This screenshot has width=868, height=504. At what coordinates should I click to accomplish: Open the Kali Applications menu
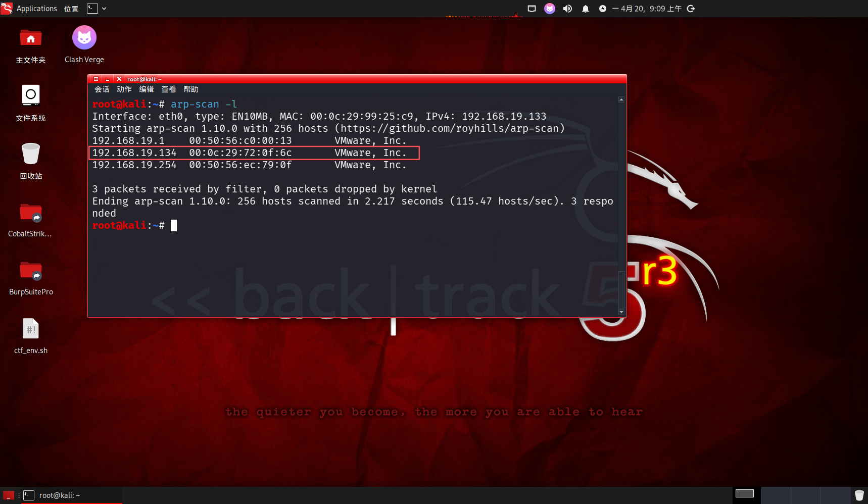(x=29, y=9)
